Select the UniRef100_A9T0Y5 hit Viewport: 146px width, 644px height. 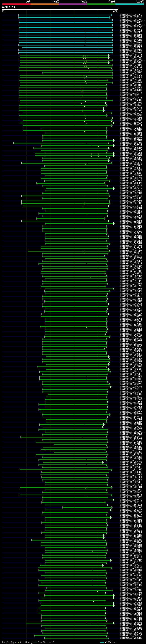(x=131, y=55)
